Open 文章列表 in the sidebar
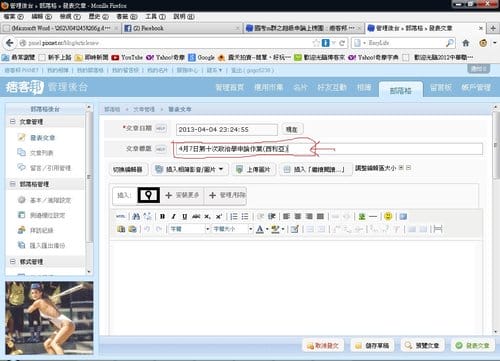The height and width of the screenshot is (361, 500). click(42, 153)
